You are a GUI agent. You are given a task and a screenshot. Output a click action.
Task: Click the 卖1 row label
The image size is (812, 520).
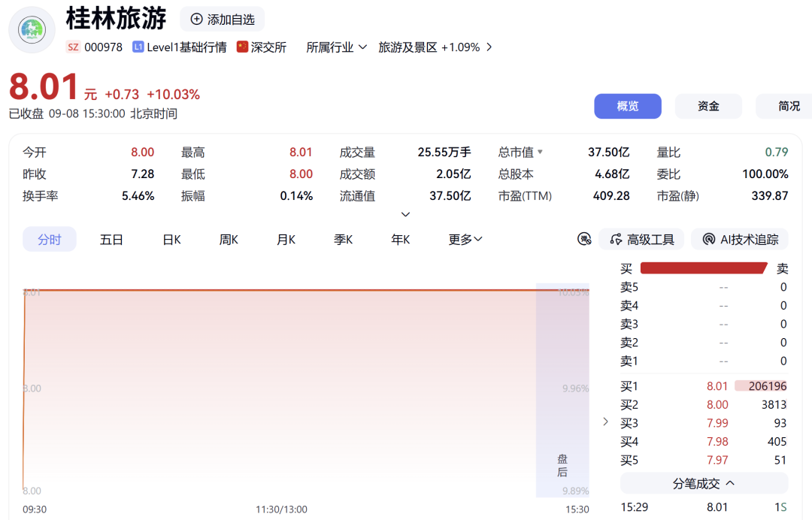coord(629,361)
